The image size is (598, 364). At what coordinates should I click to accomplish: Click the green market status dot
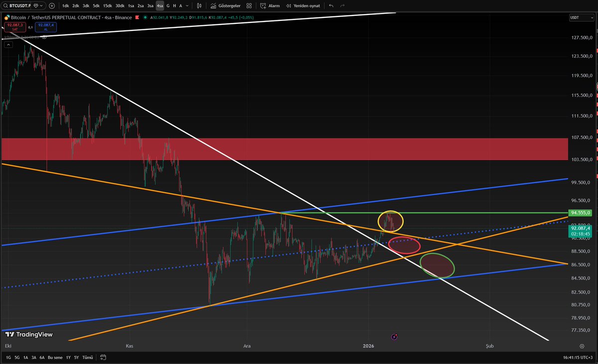[146, 17]
